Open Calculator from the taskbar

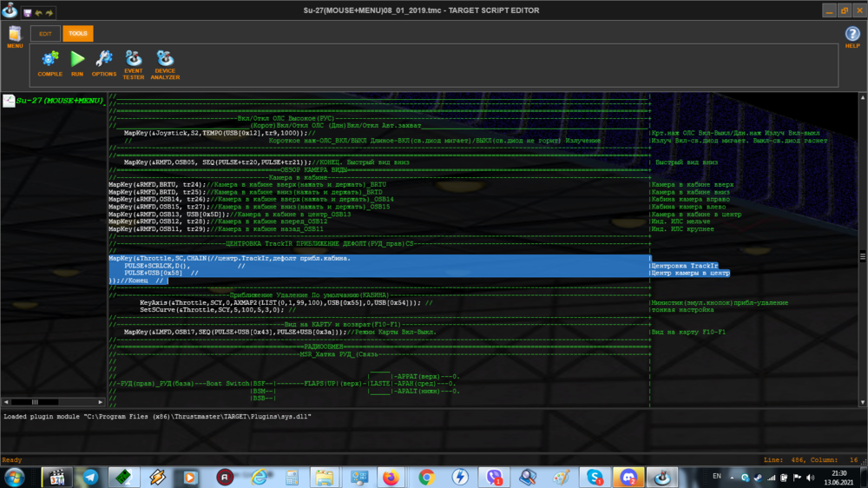tap(292, 478)
